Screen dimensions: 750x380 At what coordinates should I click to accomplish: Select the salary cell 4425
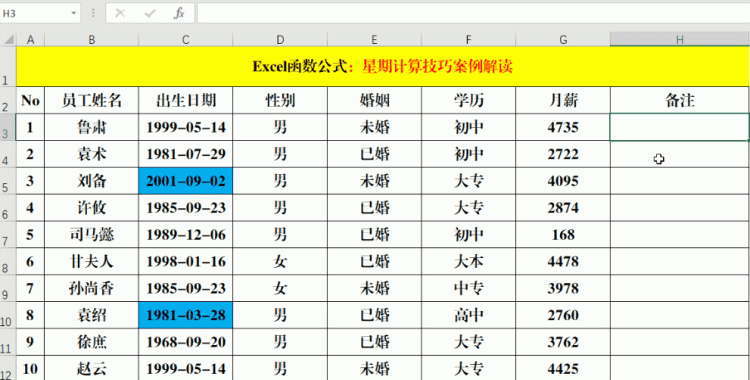tap(563, 369)
